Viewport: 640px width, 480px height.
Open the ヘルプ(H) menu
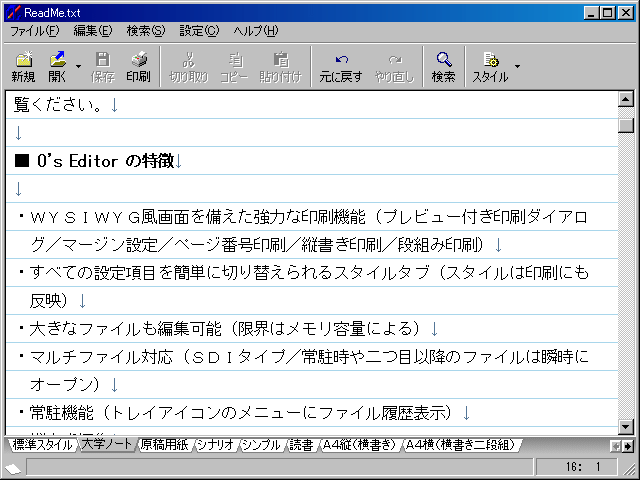[256, 31]
